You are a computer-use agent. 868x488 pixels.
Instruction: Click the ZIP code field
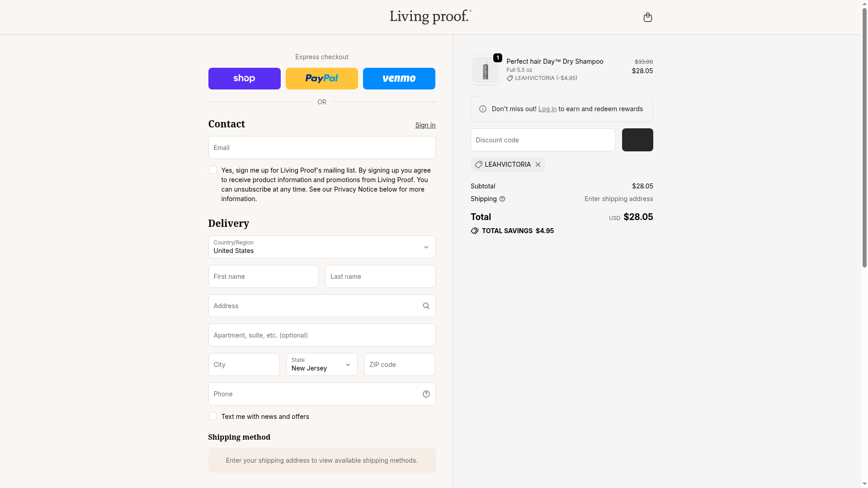coord(399,365)
